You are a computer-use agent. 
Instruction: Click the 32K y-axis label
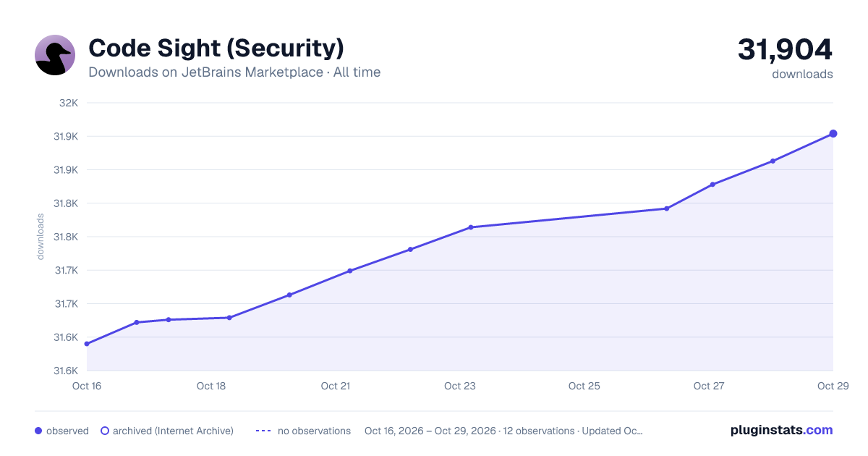pos(69,103)
